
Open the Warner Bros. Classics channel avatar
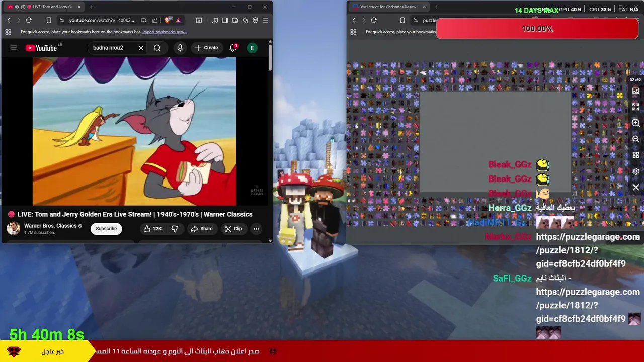pos(14,228)
